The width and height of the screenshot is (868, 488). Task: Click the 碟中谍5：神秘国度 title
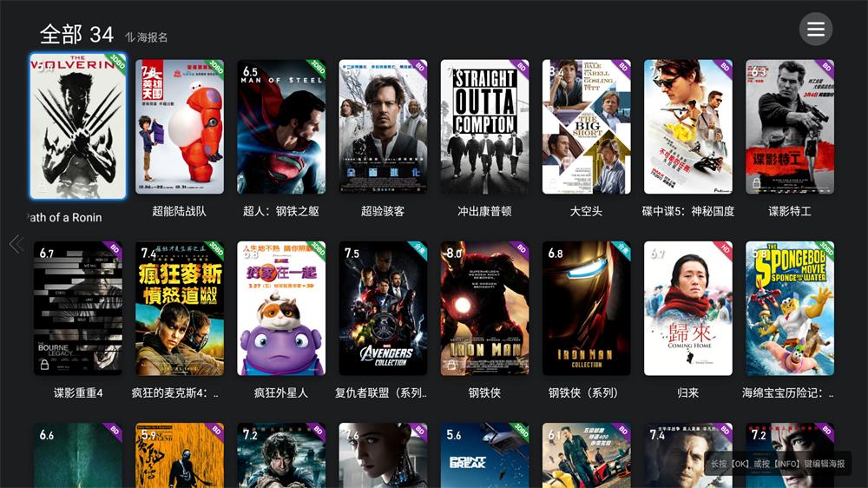[688, 211]
